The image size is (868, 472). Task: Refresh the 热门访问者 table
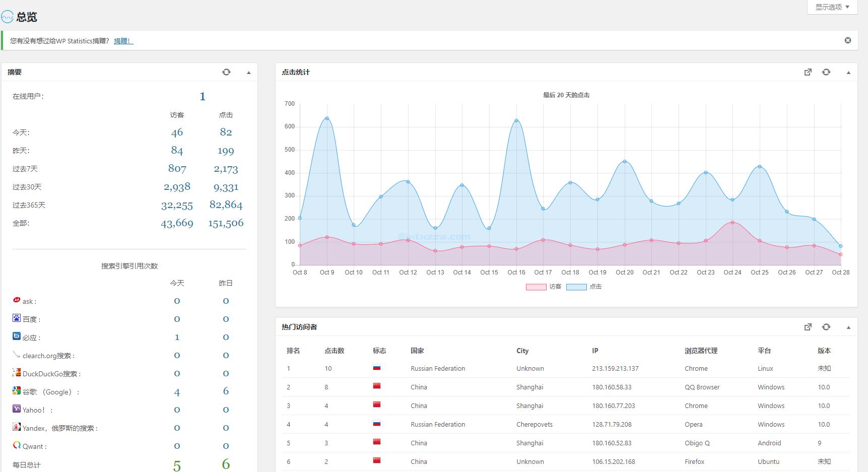[826, 327]
